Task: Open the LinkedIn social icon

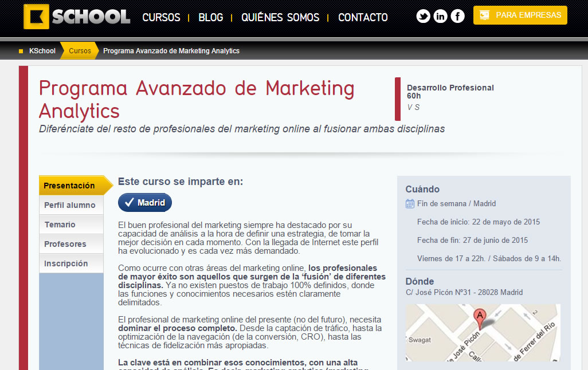Action: (x=440, y=17)
